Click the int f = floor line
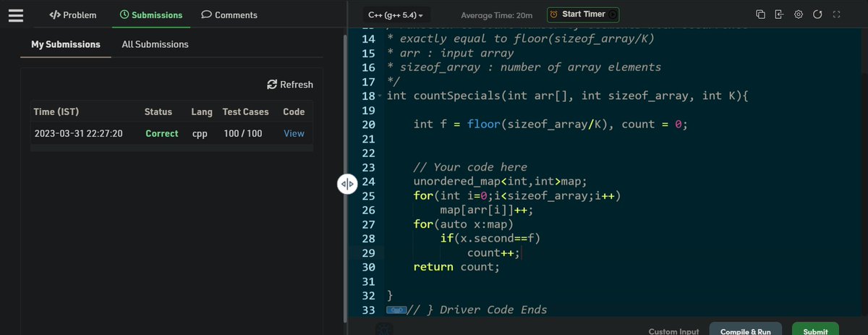The height and width of the screenshot is (335, 868). coord(550,124)
